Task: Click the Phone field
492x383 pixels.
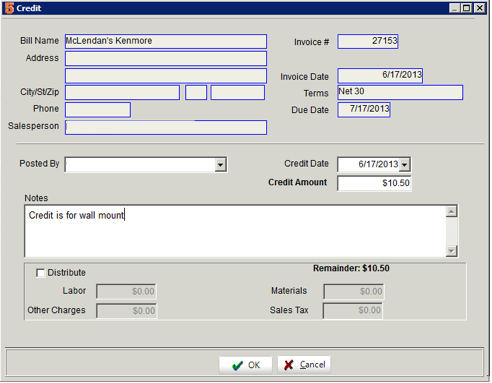Action: click(x=98, y=110)
